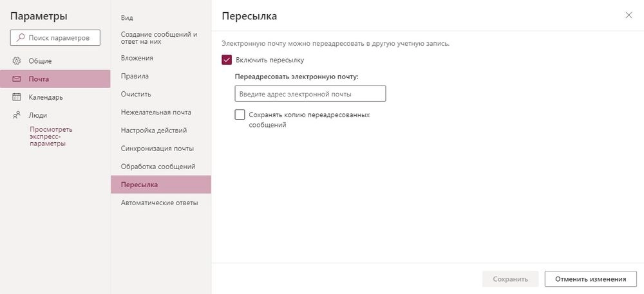644x294 pixels.
Task: Click the calendar icon beside Календарь
Action: point(17,97)
